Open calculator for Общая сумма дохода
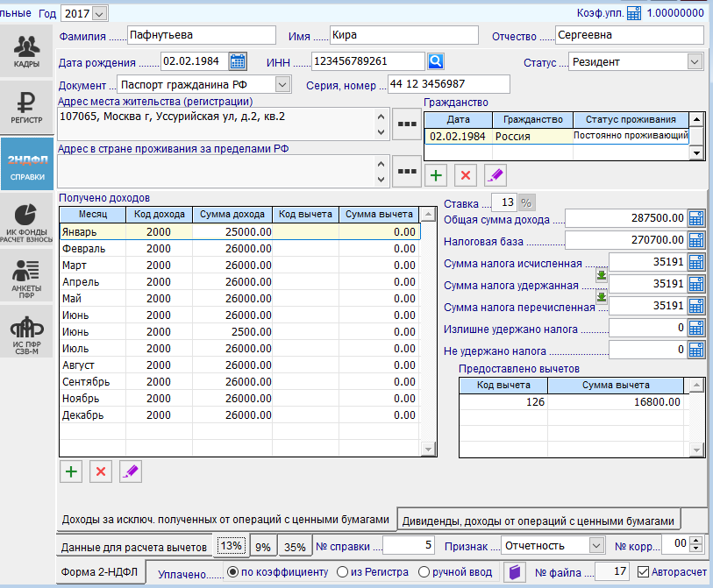 [695, 218]
